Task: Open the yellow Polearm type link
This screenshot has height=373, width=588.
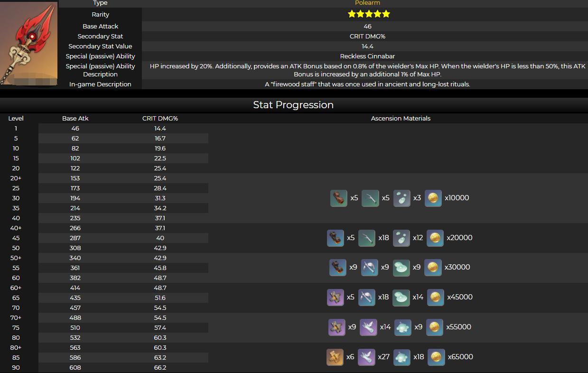Action: [367, 3]
